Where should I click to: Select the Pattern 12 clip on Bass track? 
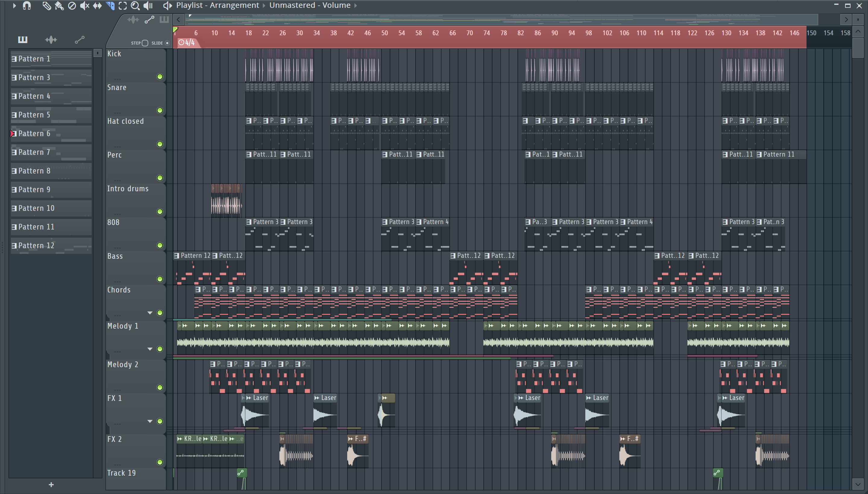click(x=192, y=268)
